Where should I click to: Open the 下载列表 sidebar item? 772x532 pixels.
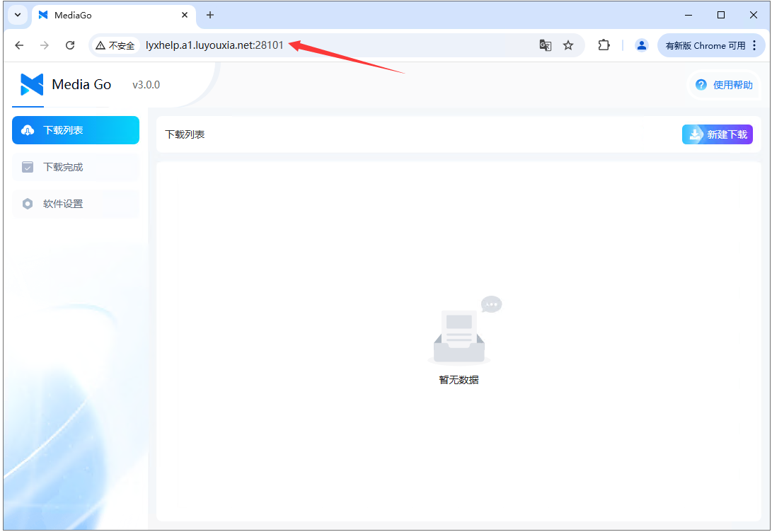pos(75,130)
